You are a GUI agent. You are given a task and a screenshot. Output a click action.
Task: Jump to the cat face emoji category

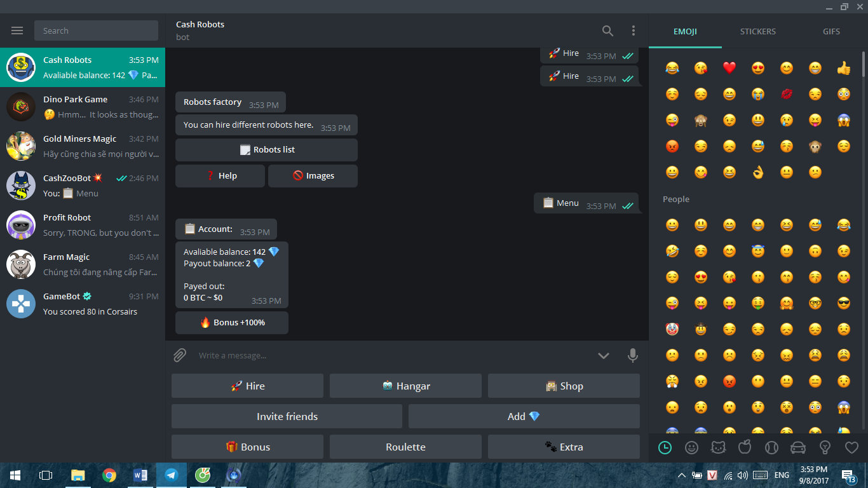[718, 447]
